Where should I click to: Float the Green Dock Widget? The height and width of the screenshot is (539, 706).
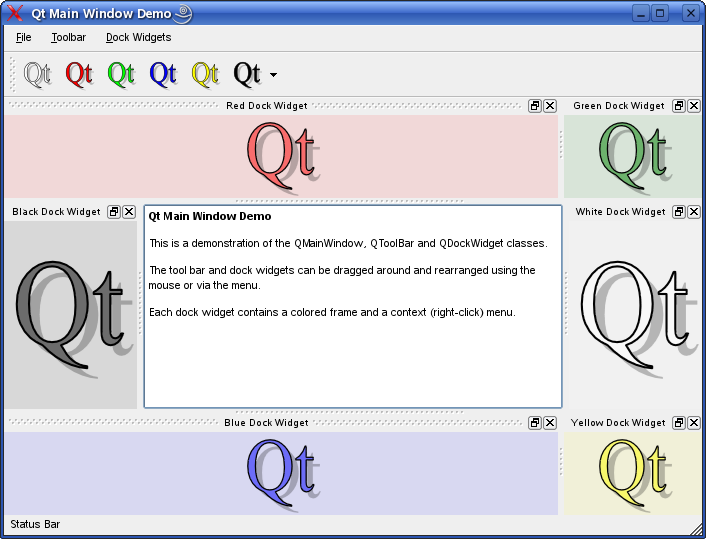pyautogui.click(x=679, y=106)
